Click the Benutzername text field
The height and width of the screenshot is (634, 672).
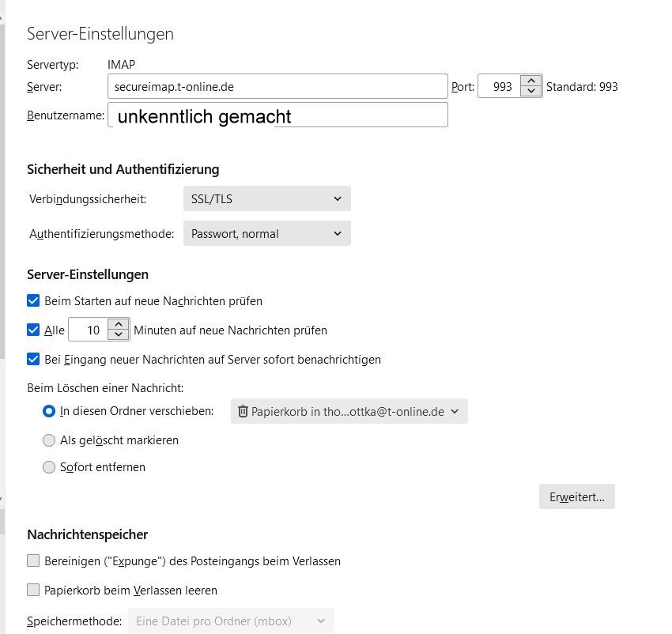277,115
